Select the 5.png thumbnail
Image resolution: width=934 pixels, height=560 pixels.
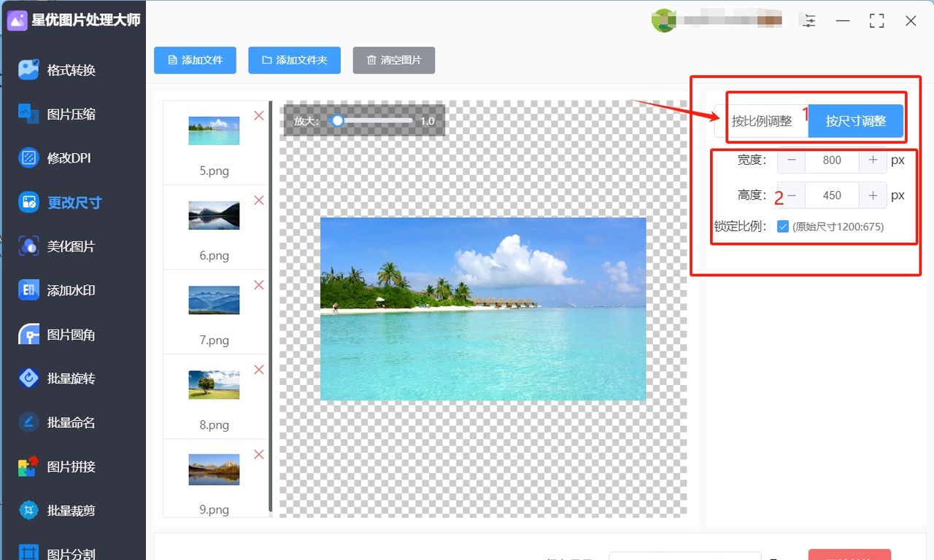[214, 131]
